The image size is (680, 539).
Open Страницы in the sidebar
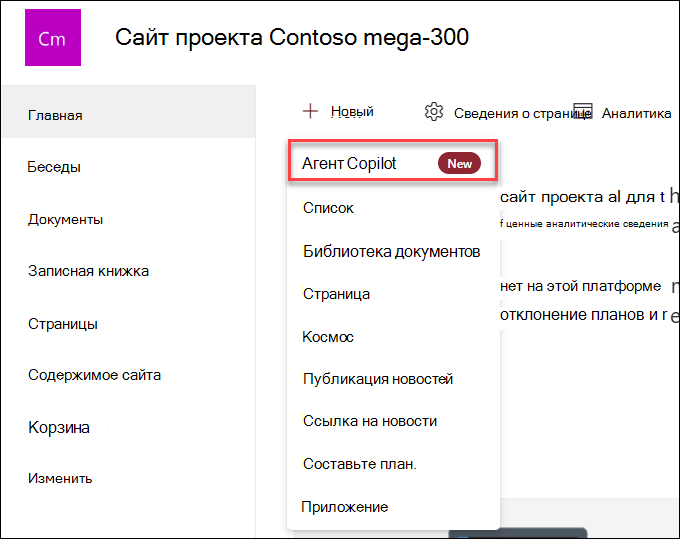[x=63, y=324]
